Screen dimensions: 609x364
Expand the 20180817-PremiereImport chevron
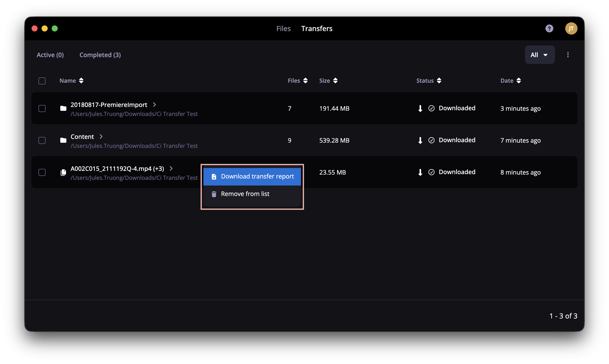click(x=154, y=105)
